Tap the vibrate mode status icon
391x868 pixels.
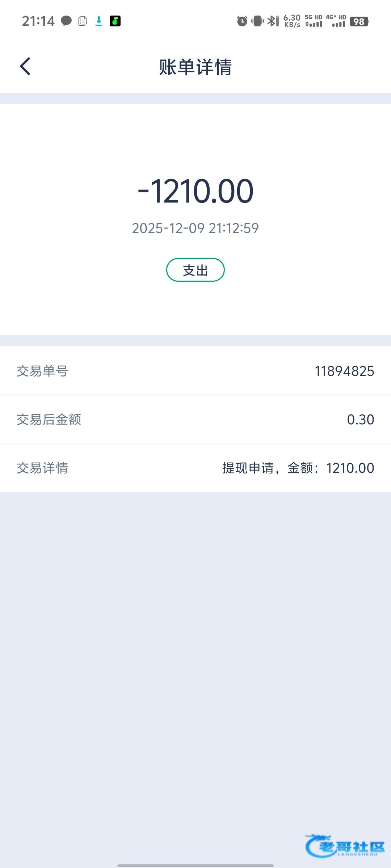tap(257, 21)
